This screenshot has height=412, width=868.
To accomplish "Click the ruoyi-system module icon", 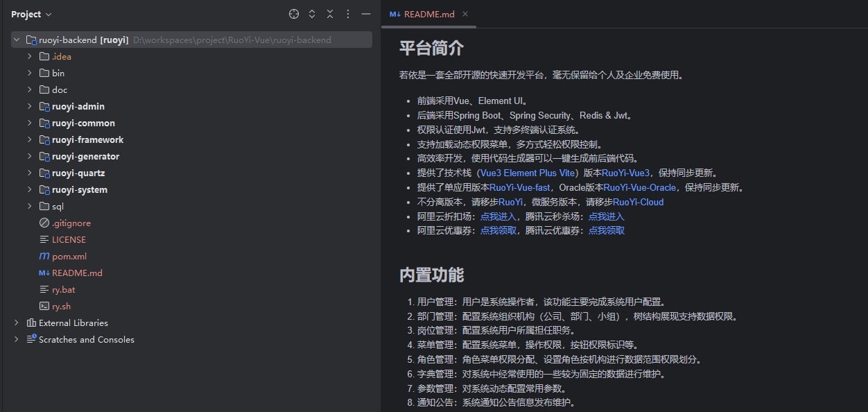I will coord(44,190).
